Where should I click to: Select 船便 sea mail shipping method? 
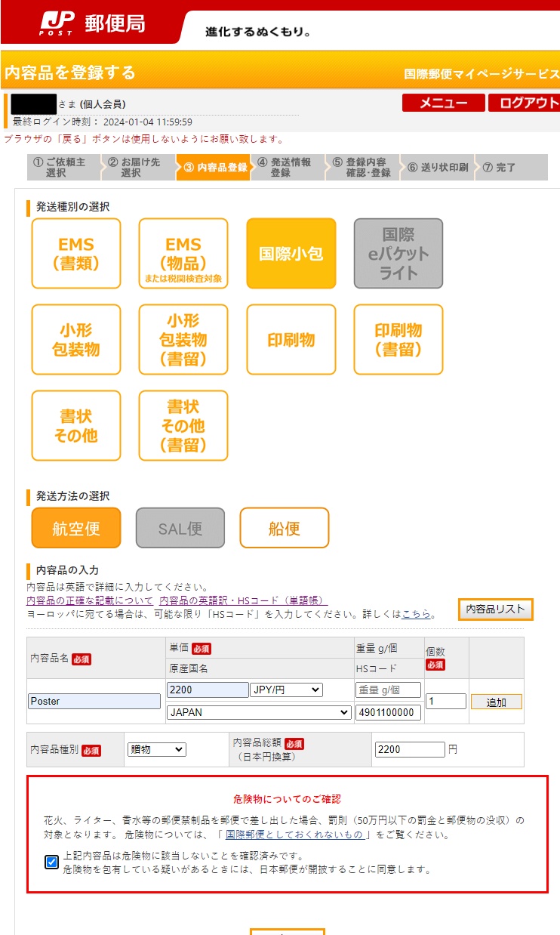[285, 528]
